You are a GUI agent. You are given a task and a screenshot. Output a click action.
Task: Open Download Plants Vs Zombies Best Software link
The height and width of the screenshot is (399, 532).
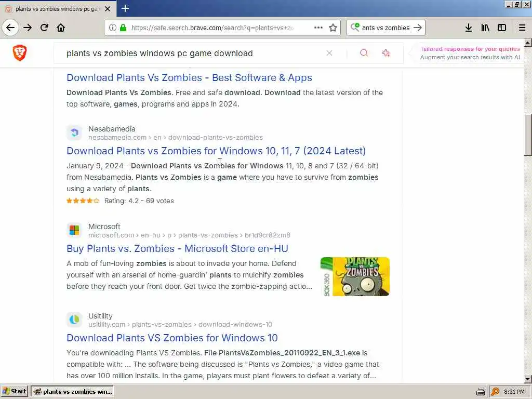click(x=189, y=77)
